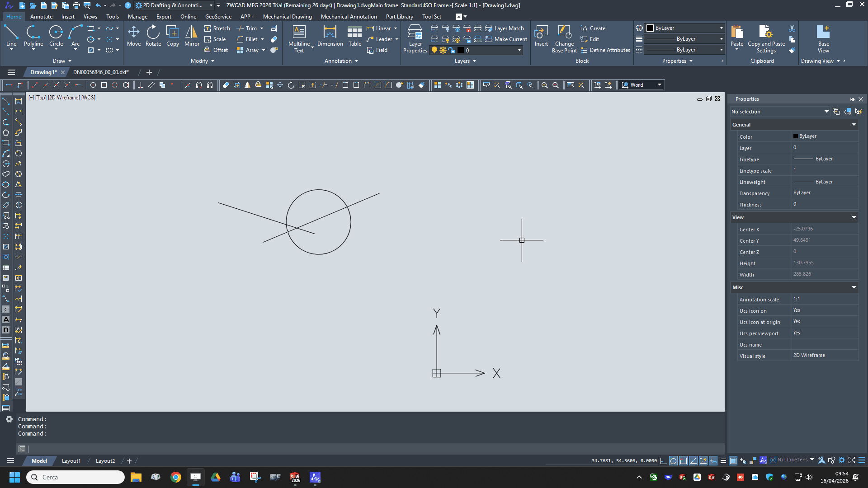Toggle polar tracking in status bar
Image resolution: width=868 pixels, height=488 pixels.
[x=673, y=461]
